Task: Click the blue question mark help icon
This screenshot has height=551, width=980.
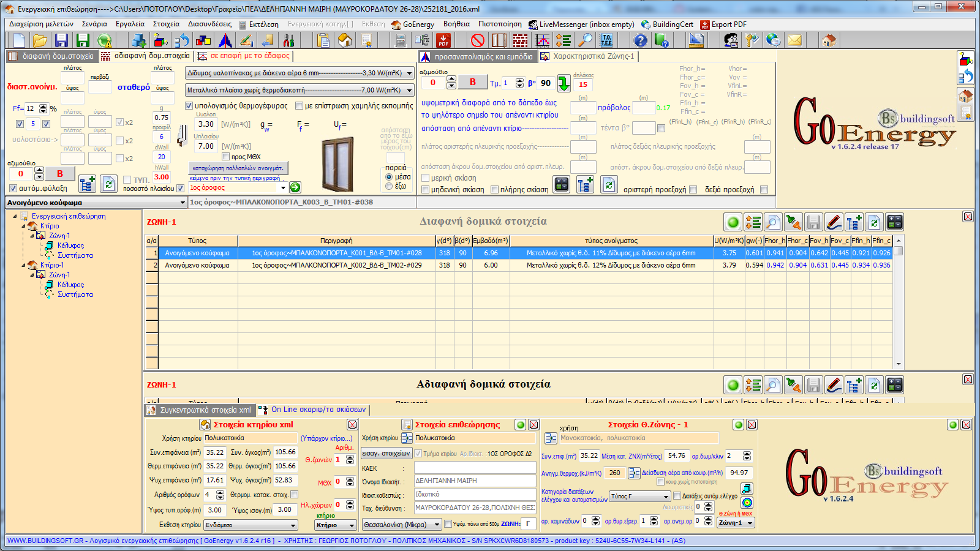Action: [x=640, y=40]
